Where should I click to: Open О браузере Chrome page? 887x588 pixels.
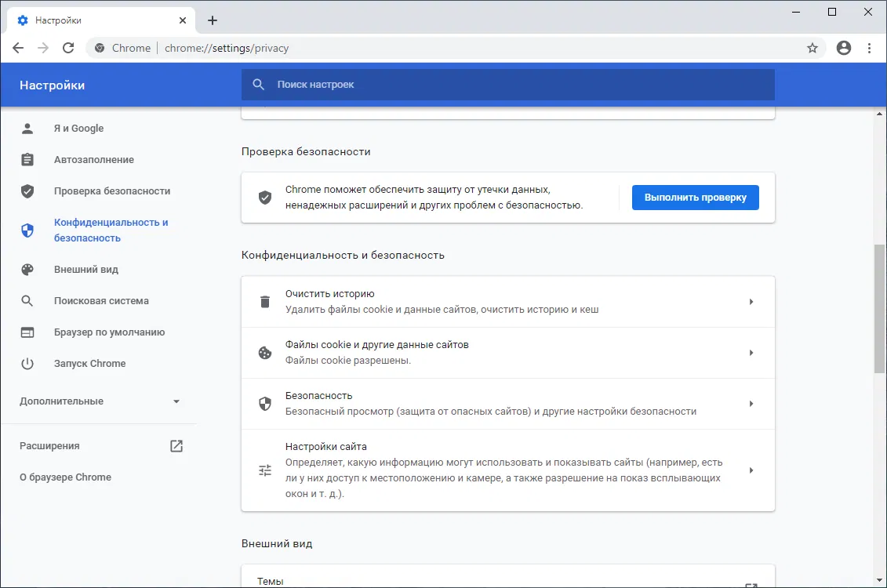point(65,477)
